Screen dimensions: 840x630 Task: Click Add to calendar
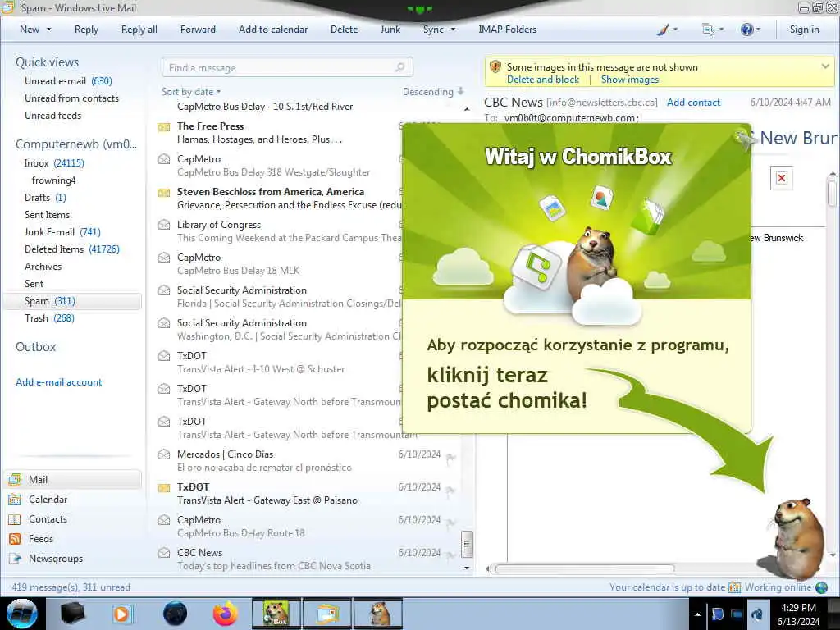pos(273,30)
